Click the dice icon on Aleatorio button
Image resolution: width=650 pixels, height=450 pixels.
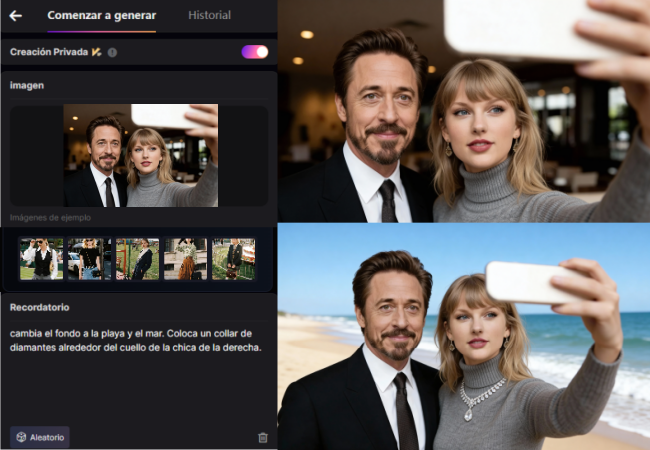click(x=20, y=437)
